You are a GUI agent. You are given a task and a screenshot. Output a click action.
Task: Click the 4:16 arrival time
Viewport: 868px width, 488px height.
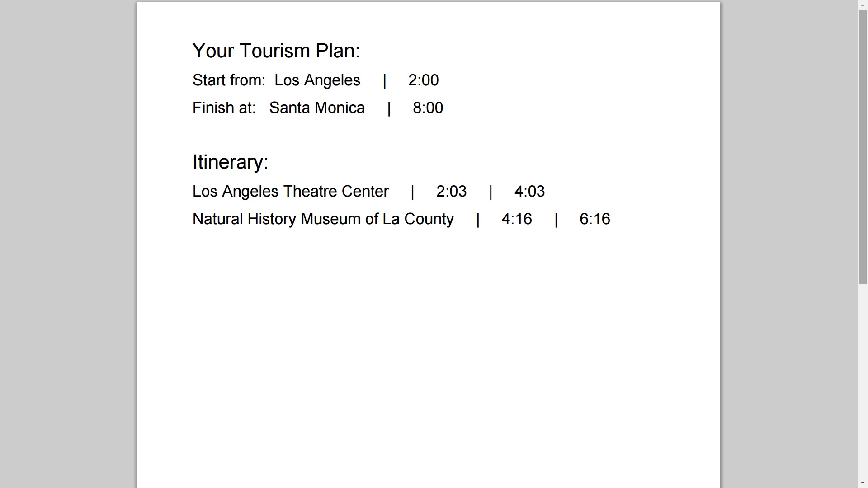click(516, 219)
